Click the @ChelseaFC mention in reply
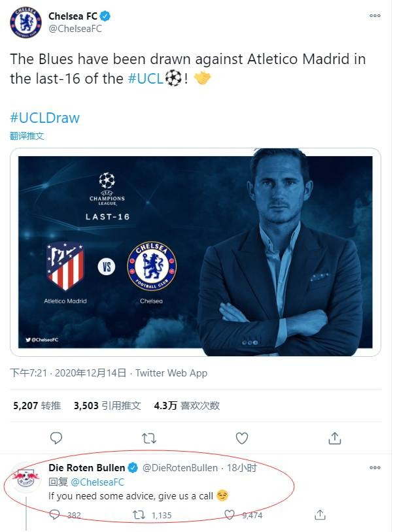This screenshot has height=532, width=395. point(97,482)
